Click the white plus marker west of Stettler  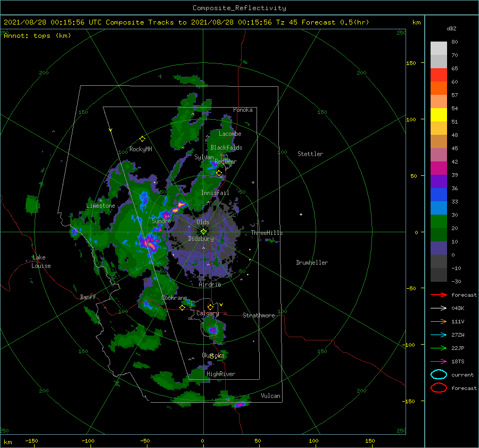[301, 214]
